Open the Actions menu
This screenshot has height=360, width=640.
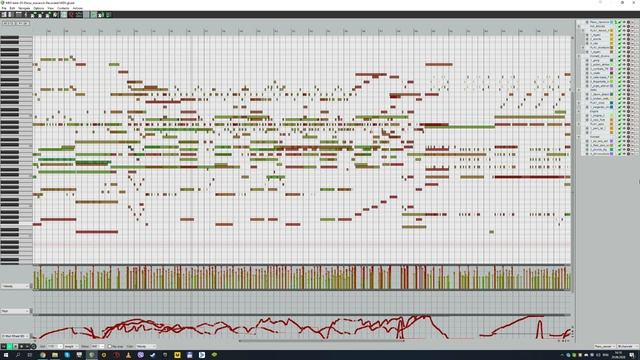tap(78, 8)
